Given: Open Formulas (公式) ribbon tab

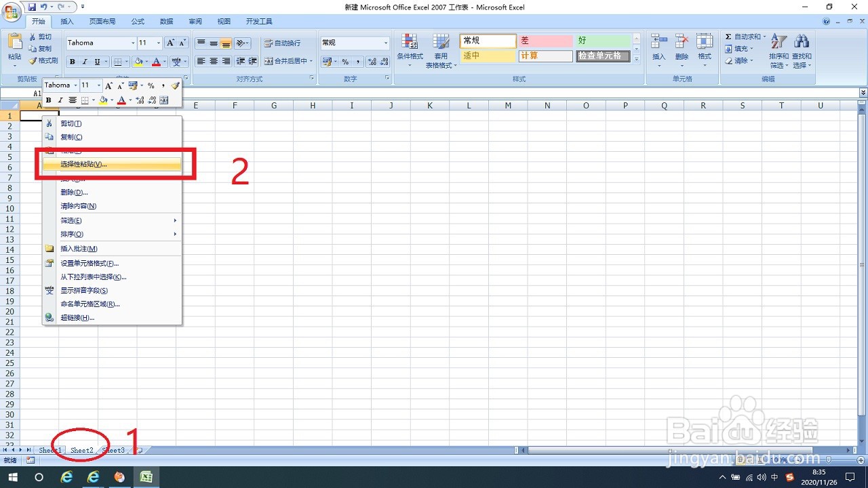Looking at the screenshot, I should [x=138, y=22].
